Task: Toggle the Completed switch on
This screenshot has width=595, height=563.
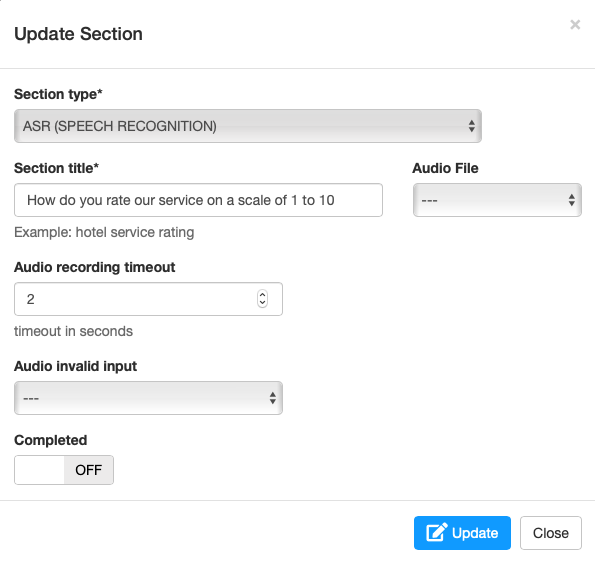Action: tap(64, 470)
